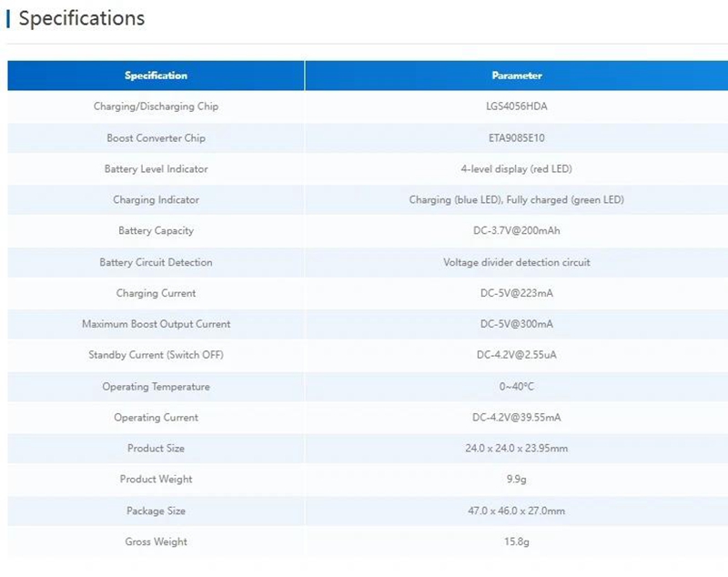
Task: Select the DC-4.2V@39.55mA operating current value
Action: point(516,418)
